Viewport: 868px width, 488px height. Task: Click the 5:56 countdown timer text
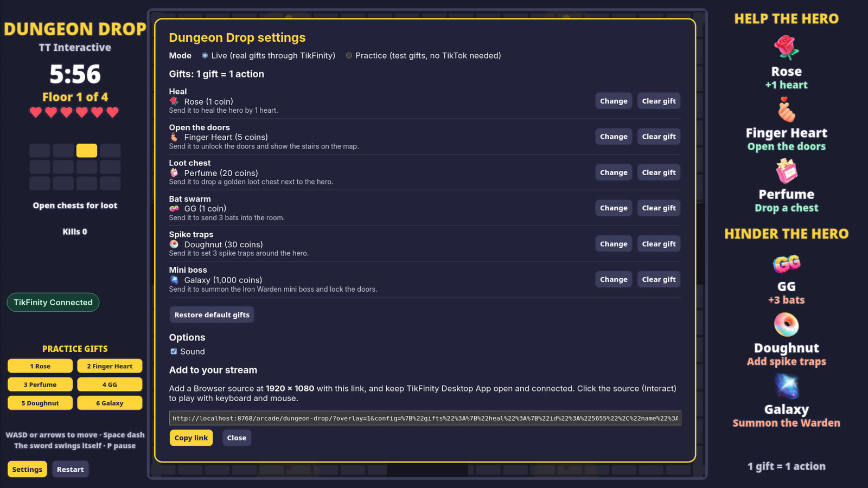coord(75,74)
